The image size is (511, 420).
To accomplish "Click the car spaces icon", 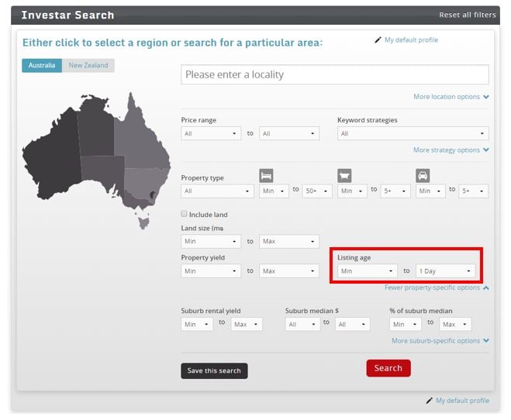I will [x=423, y=176].
